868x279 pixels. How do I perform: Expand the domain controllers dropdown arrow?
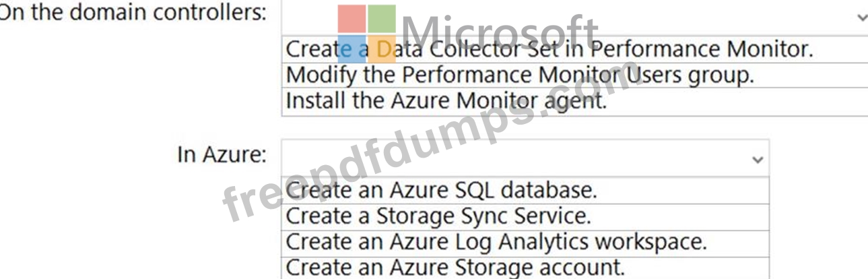click(x=861, y=18)
